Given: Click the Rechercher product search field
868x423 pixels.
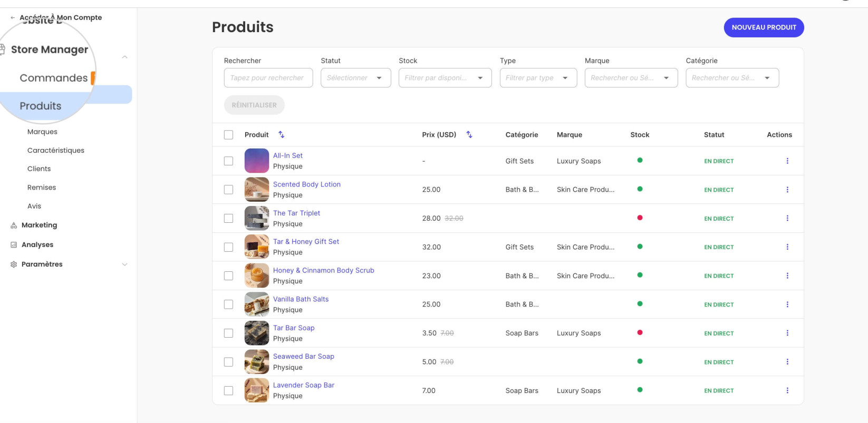Looking at the screenshot, I should pos(268,78).
